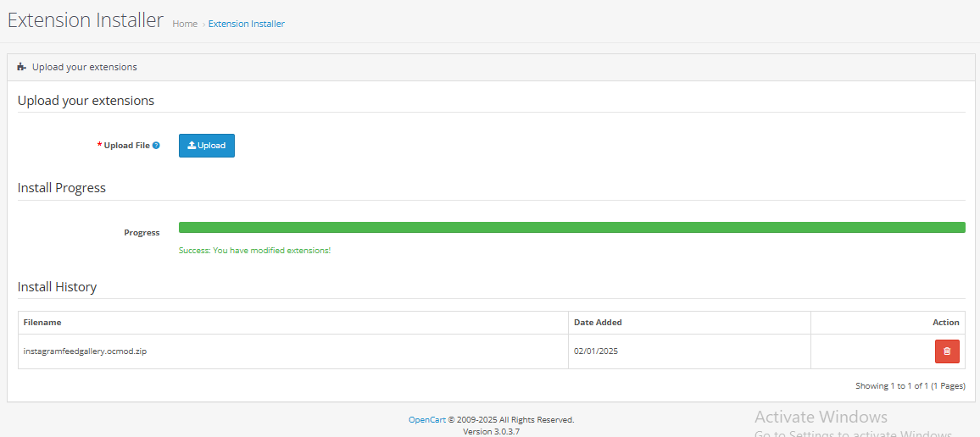
Task: Click the success message under progress bar
Action: click(x=254, y=251)
